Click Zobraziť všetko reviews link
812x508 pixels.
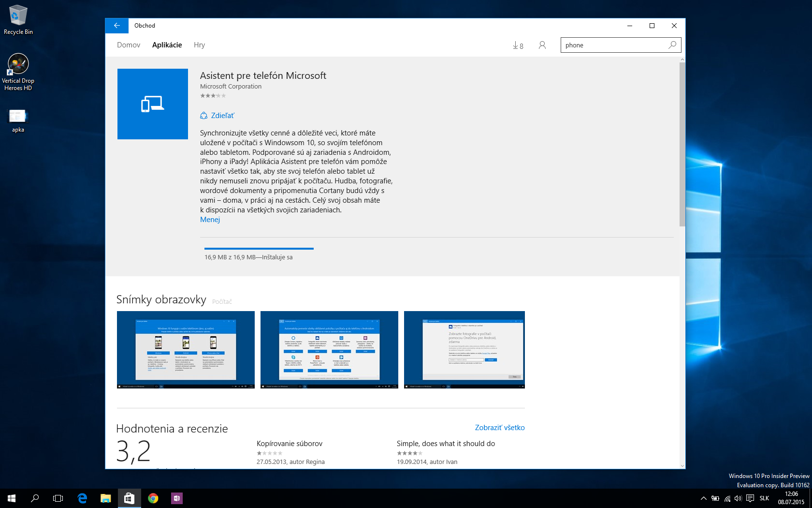(500, 428)
